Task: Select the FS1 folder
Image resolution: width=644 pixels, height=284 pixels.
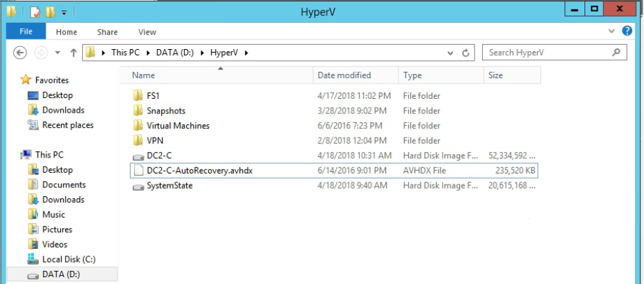Action: (153, 96)
